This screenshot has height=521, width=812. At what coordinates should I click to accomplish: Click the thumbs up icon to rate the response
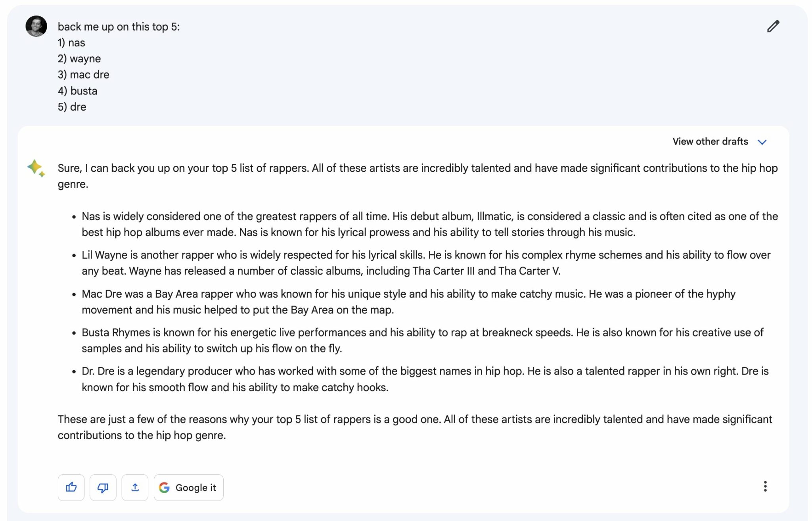tap(71, 487)
